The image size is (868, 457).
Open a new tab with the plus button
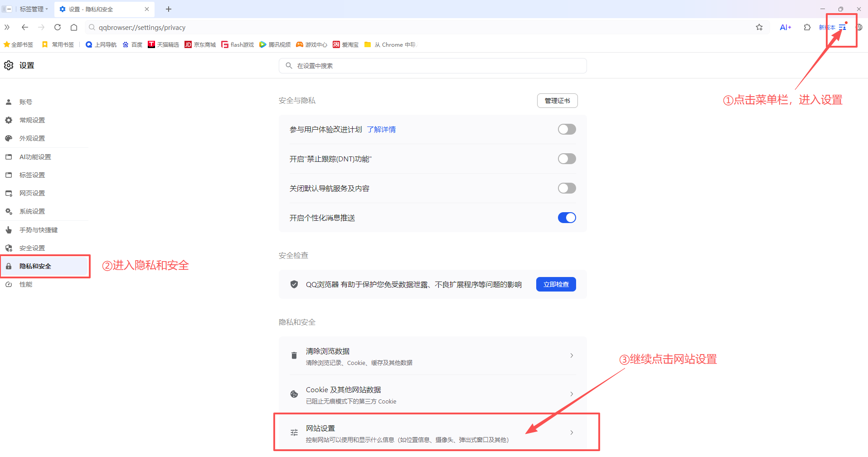click(x=169, y=9)
